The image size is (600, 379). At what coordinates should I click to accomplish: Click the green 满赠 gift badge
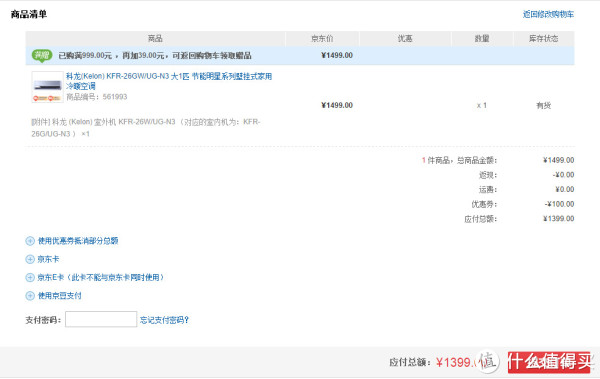(42, 56)
